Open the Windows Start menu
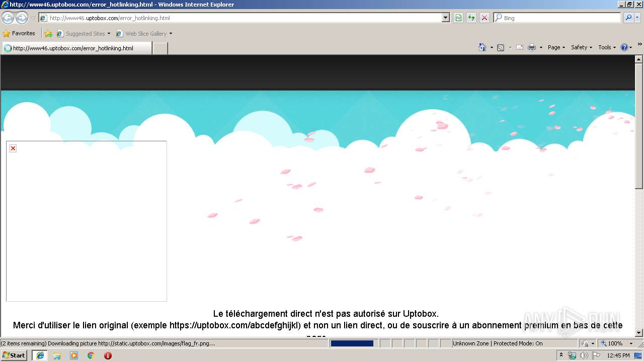The height and width of the screenshot is (362, 644). pyautogui.click(x=14, y=355)
